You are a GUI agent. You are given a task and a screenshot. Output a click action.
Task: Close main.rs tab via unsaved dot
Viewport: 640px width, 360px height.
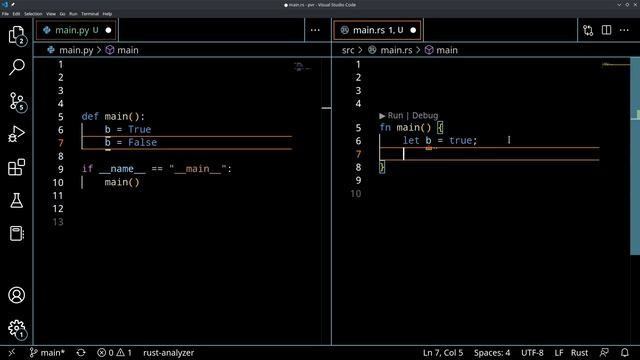[x=413, y=30]
